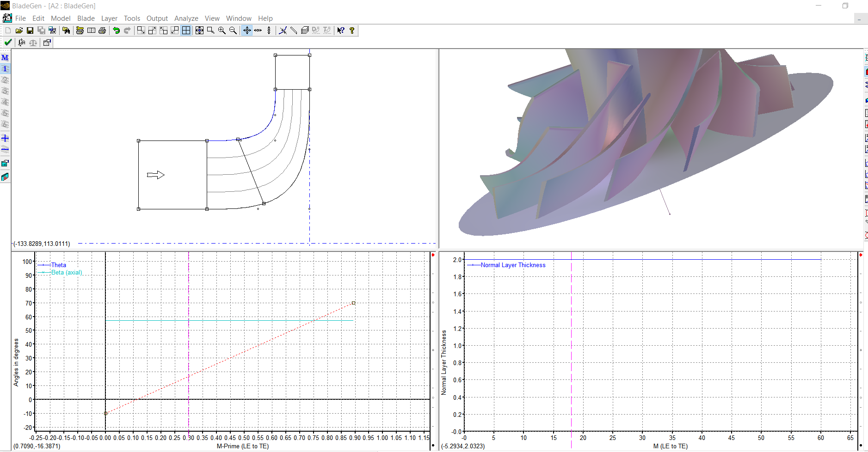Click the Fit to Window zoom icon
The image size is (868, 452).
click(x=199, y=31)
